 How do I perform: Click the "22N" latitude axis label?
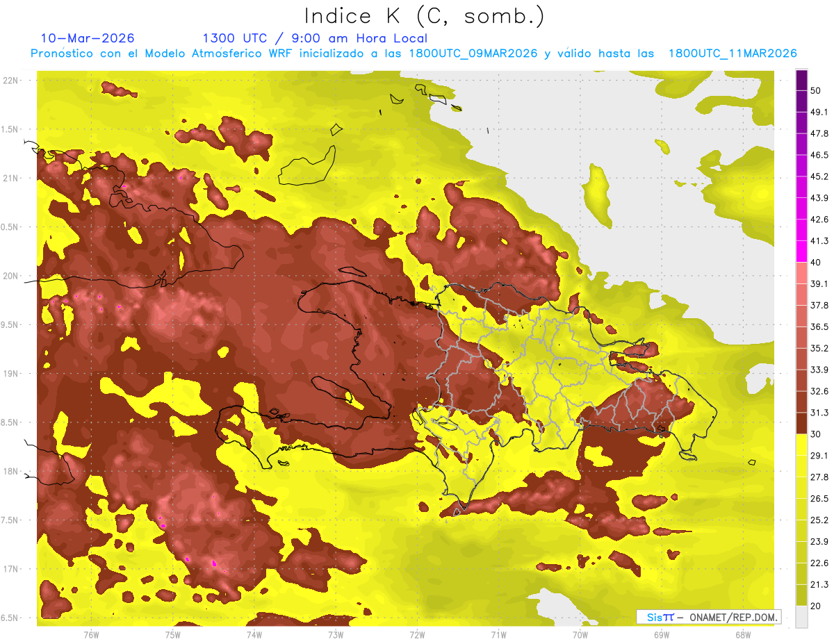click(x=11, y=80)
